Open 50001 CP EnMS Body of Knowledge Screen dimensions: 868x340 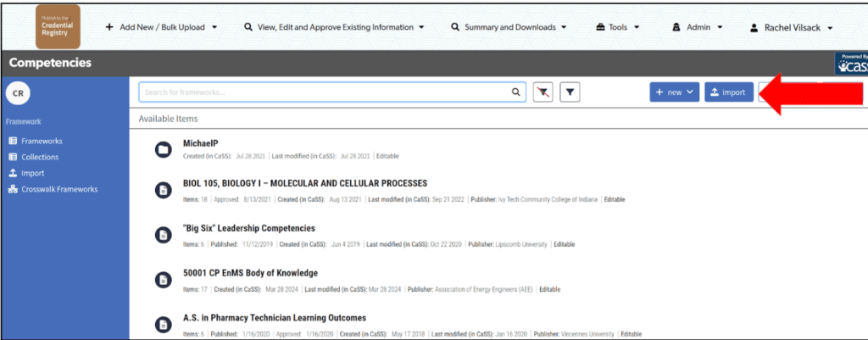pos(250,273)
